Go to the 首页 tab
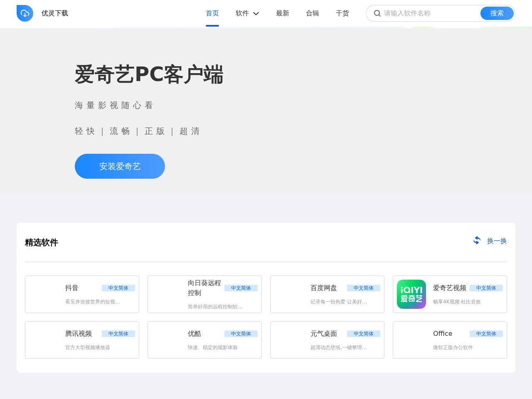The image size is (532, 399). [x=212, y=13]
